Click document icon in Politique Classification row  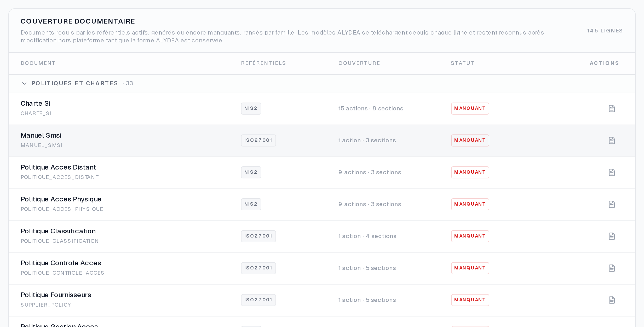click(612, 236)
